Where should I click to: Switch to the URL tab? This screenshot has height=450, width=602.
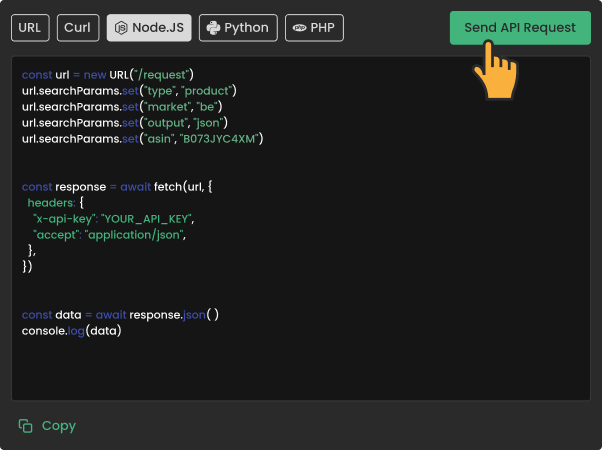click(30, 28)
